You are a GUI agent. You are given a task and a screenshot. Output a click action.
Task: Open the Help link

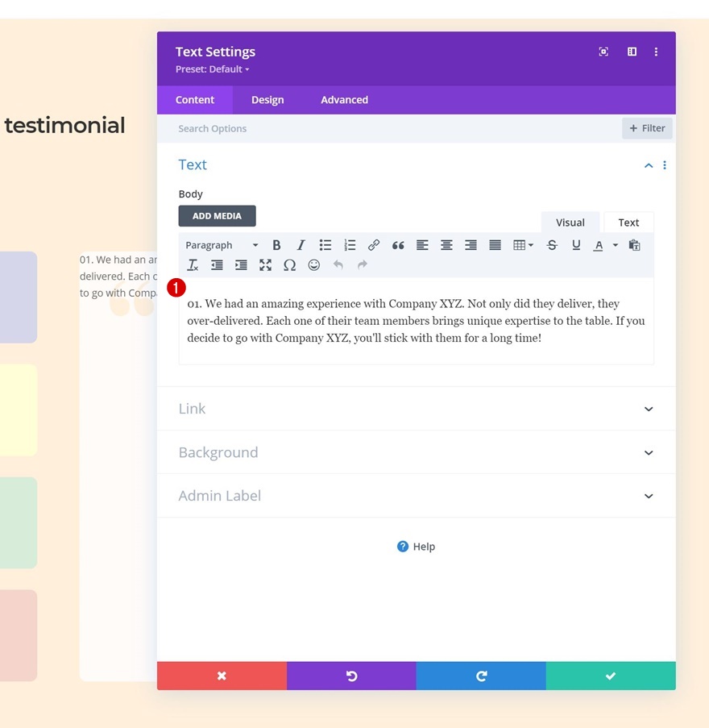tap(417, 547)
